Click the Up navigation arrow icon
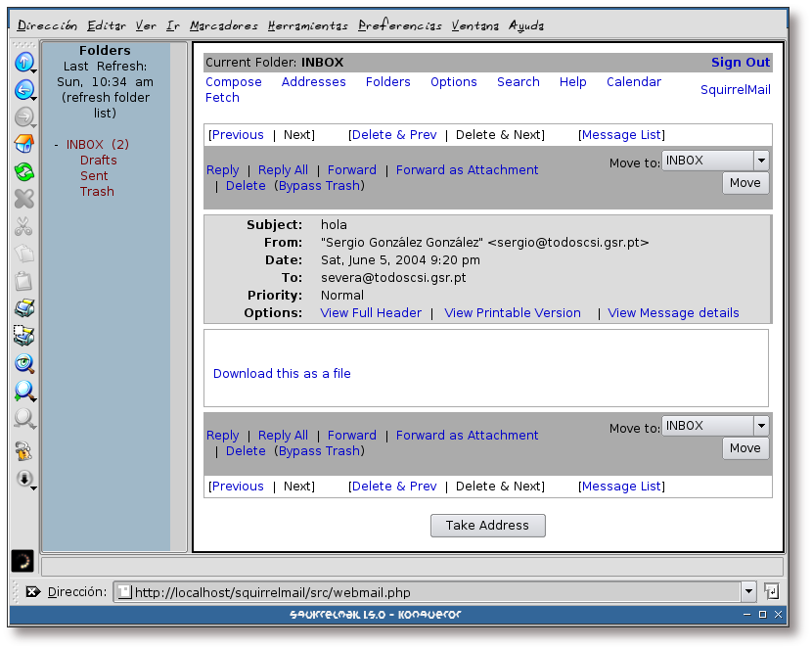 coord(23,63)
